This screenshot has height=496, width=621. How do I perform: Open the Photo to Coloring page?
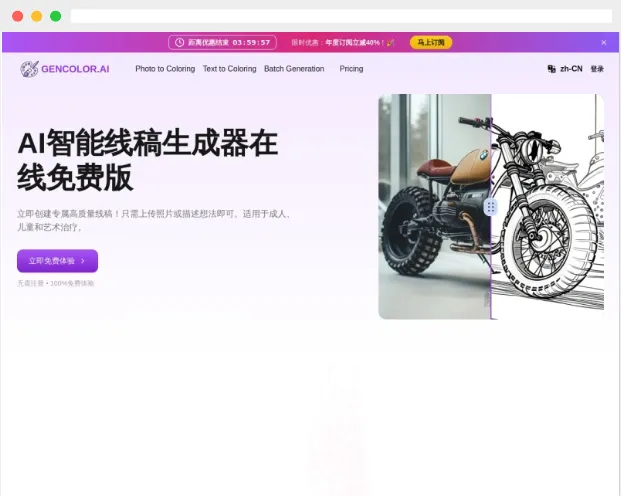click(x=165, y=69)
